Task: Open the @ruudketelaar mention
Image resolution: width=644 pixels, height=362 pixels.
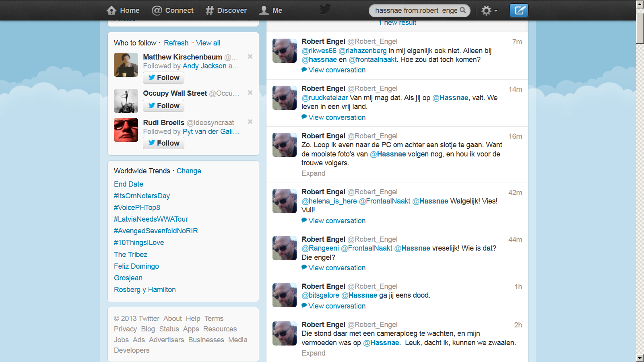Action: point(325,98)
